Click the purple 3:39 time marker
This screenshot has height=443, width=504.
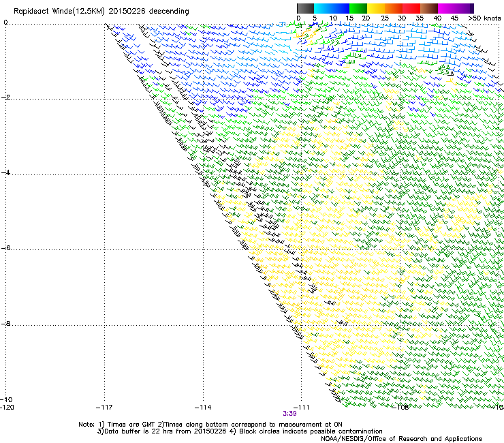[289, 414]
